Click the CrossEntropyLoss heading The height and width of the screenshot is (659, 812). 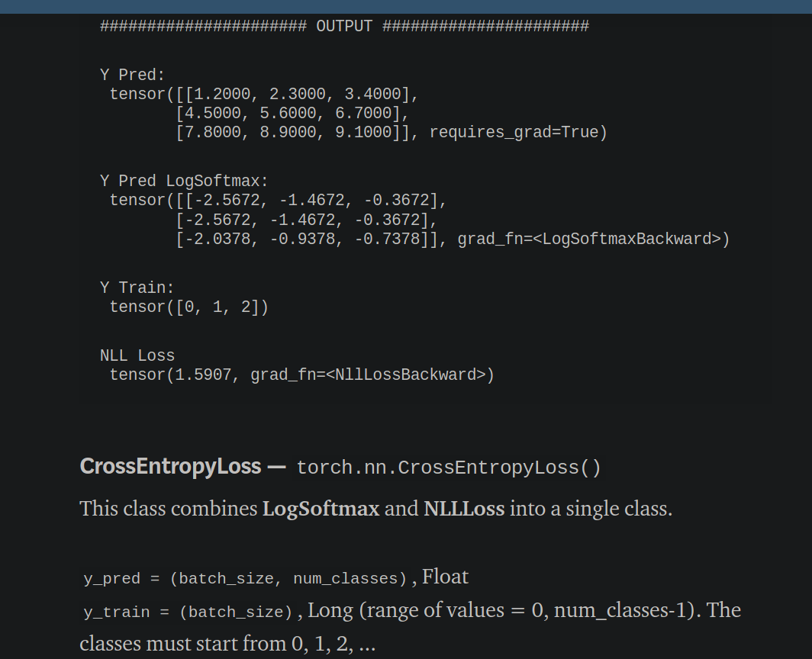click(x=170, y=467)
